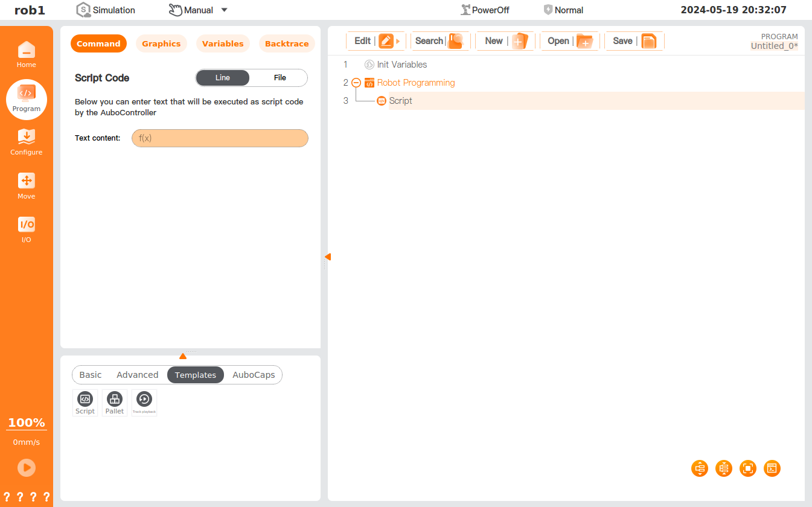Click the New program button
This screenshot has height=507, width=812.
[505, 41]
